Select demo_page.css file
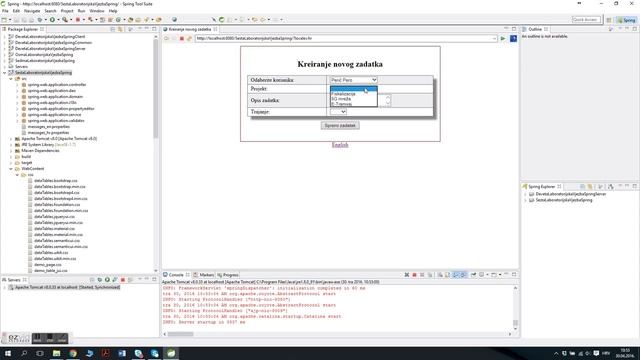640x360 pixels. coord(48,264)
